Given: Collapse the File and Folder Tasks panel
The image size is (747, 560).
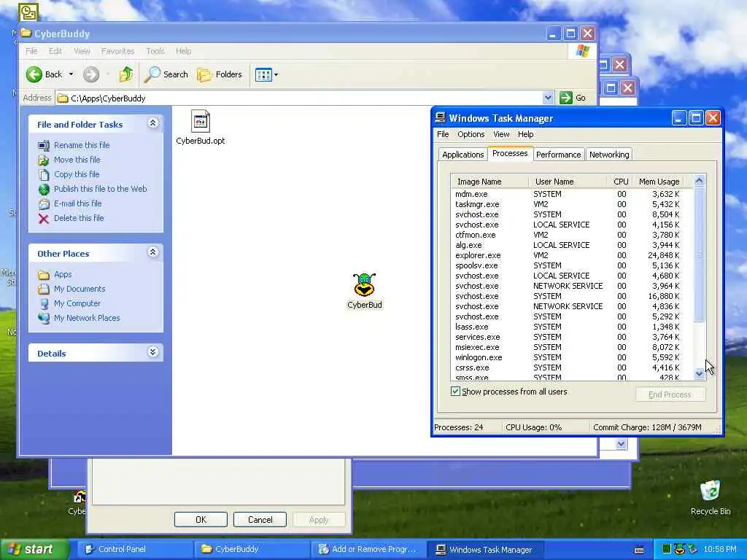Looking at the screenshot, I should (x=153, y=123).
